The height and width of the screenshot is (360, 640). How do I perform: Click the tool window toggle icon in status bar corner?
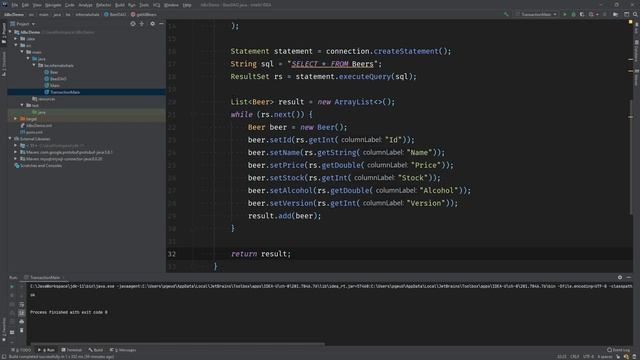3,357
